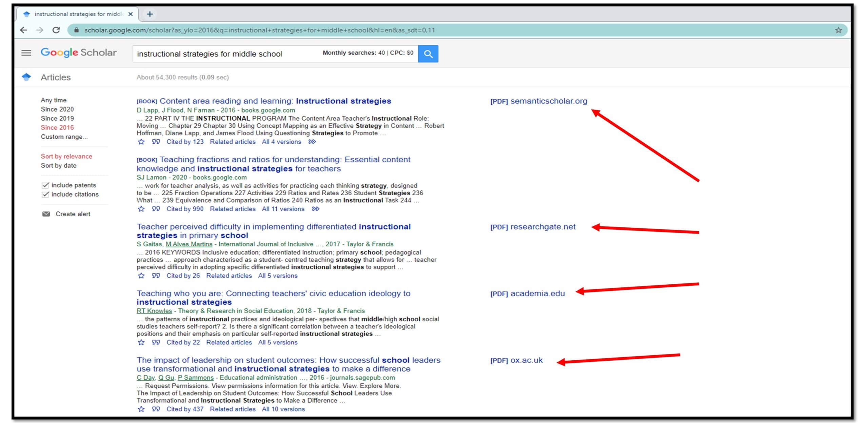The image size is (868, 423).
Task: Untick the include patents checkbox
Action: pyautogui.click(x=45, y=185)
